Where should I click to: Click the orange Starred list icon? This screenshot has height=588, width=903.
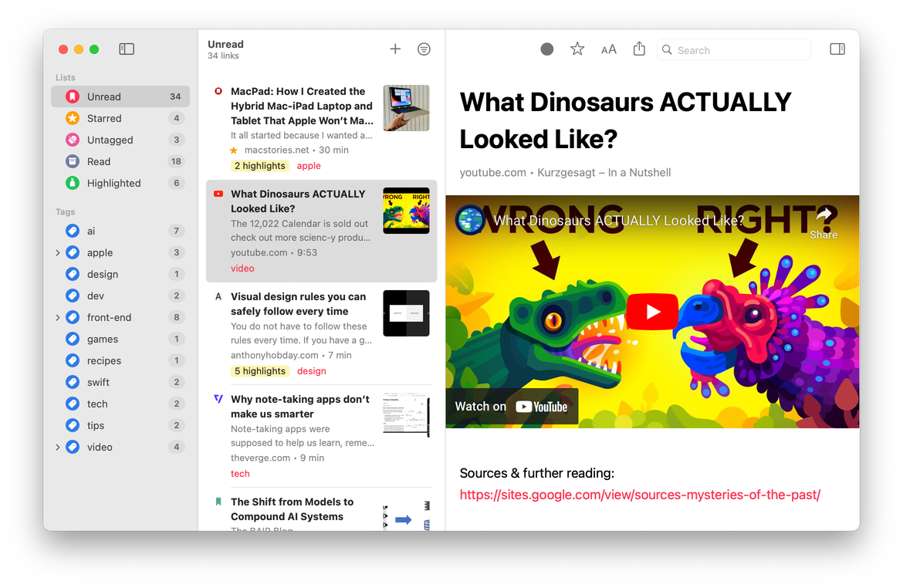coord(73,118)
